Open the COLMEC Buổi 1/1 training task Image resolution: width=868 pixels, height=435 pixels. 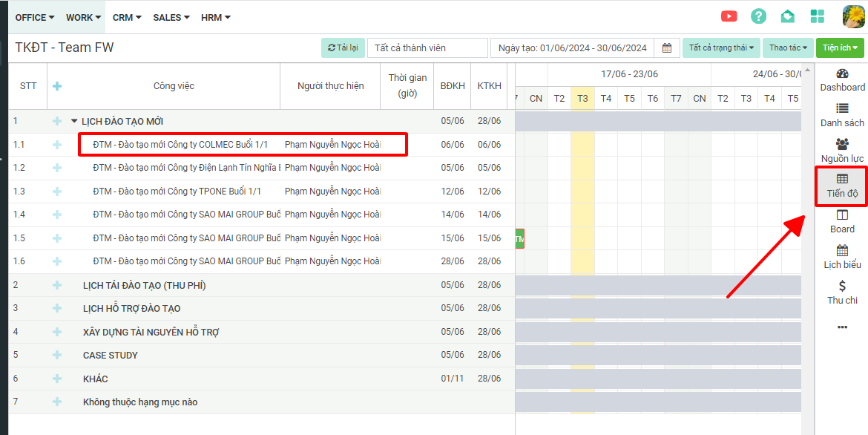click(180, 145)
